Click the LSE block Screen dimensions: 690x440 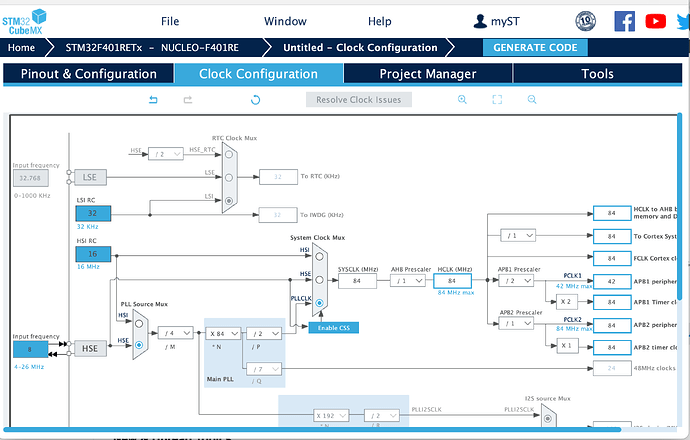click(90, 177)
